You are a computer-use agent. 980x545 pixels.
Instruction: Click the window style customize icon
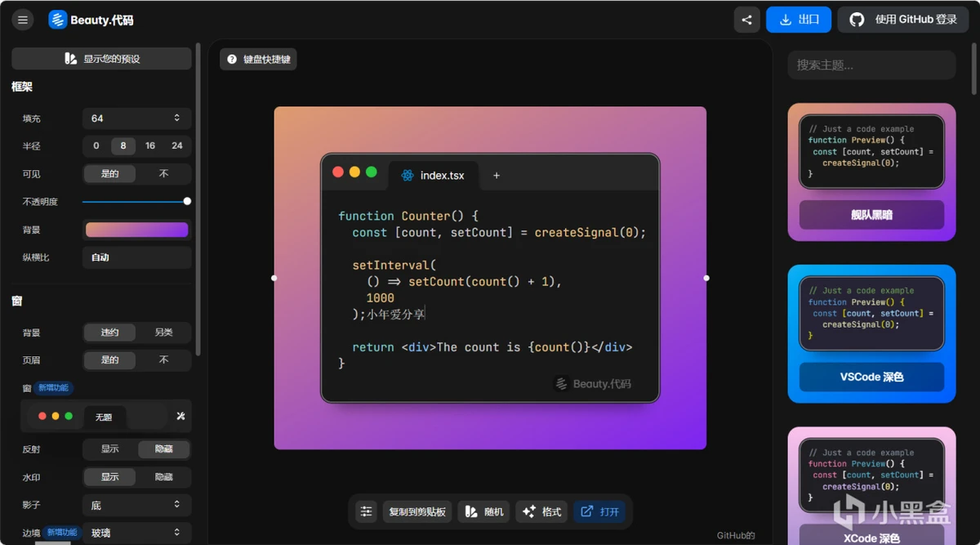coord(180,416)
